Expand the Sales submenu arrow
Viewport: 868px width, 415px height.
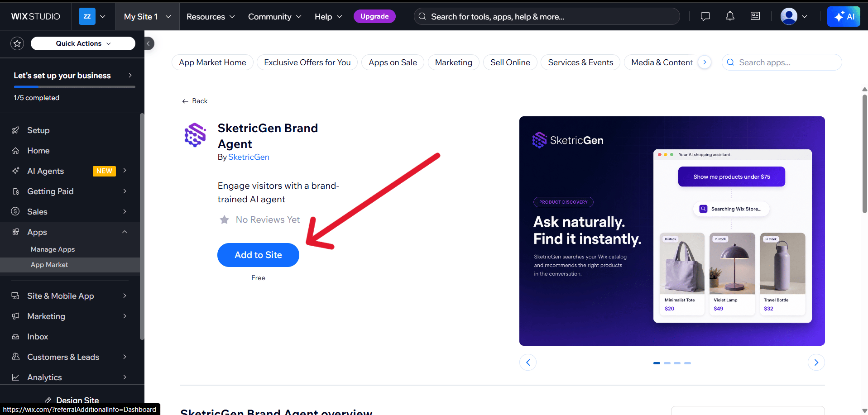pyautogui.click(x=125, y=211)
